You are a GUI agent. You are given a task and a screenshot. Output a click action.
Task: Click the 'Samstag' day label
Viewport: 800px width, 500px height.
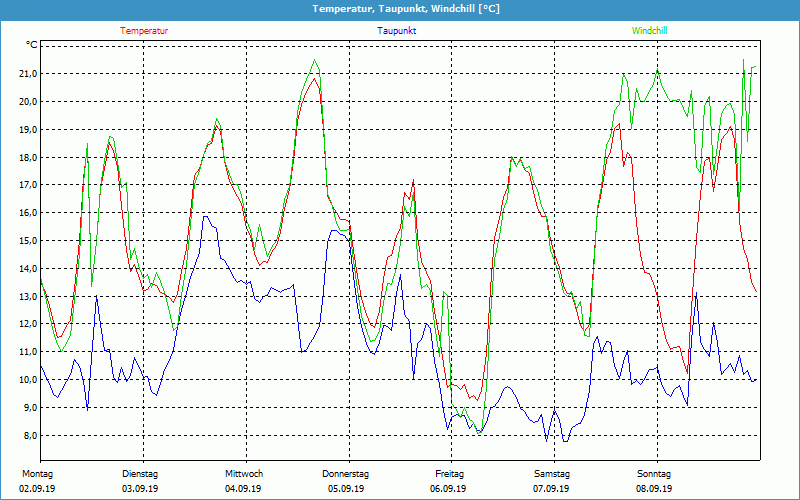click(552, 474)
